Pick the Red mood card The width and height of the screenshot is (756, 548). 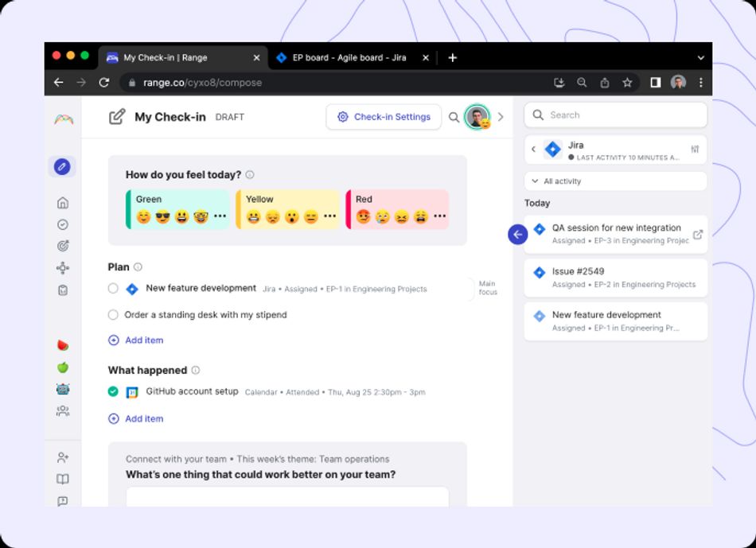pos(397,209)
